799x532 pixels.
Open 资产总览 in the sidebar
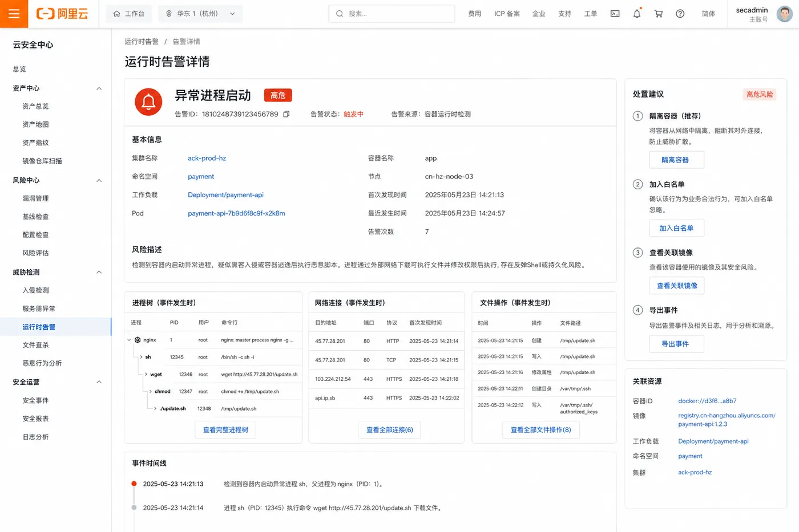click(x=35, y=106)
